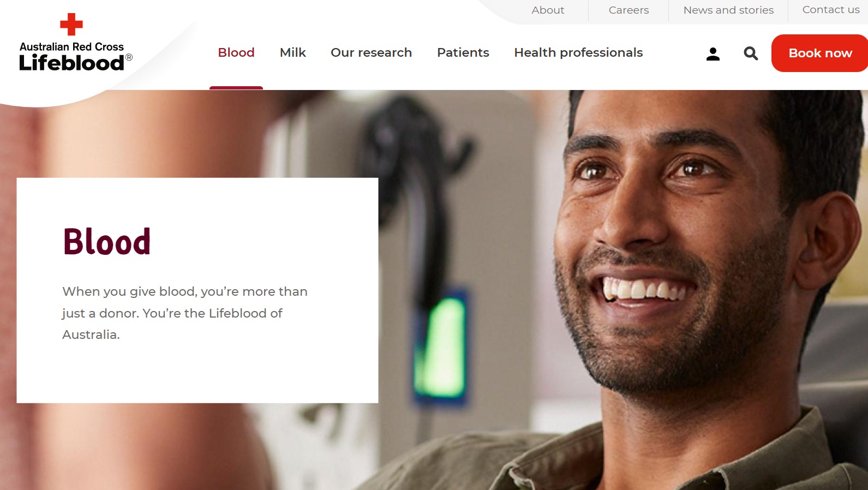Click the search magnifier icon

pos(751,53)
